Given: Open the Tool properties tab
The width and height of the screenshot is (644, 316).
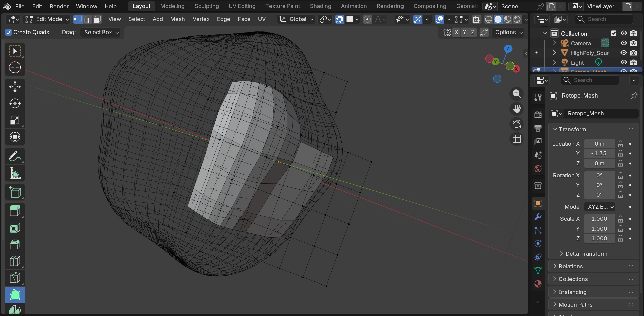Looking at the screenshot, I should coord(538,97).
